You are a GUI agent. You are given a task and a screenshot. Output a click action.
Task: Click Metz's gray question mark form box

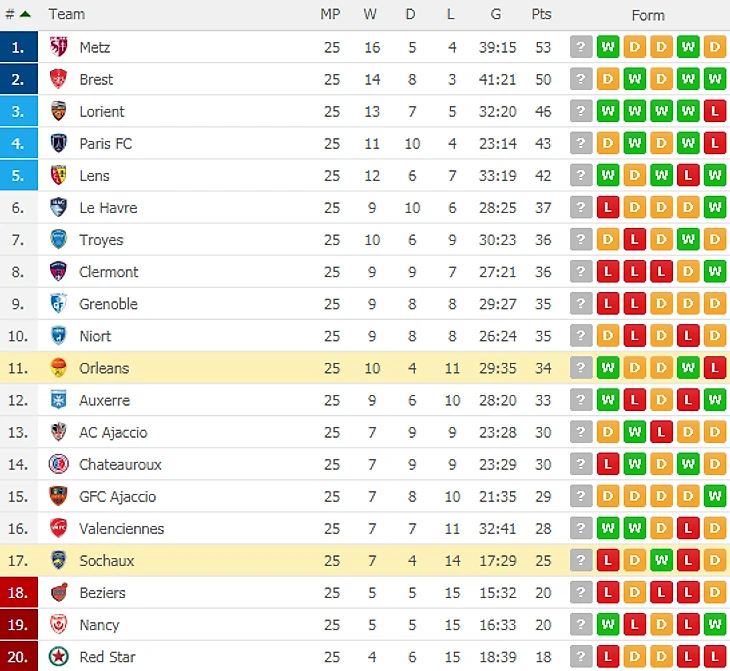point(581,47)
